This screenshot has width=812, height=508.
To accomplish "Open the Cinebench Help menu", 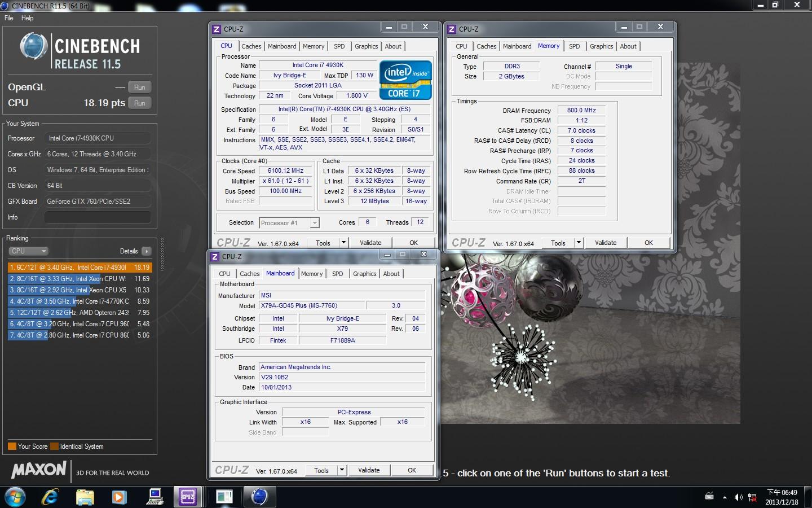I will tap(28, 18).
